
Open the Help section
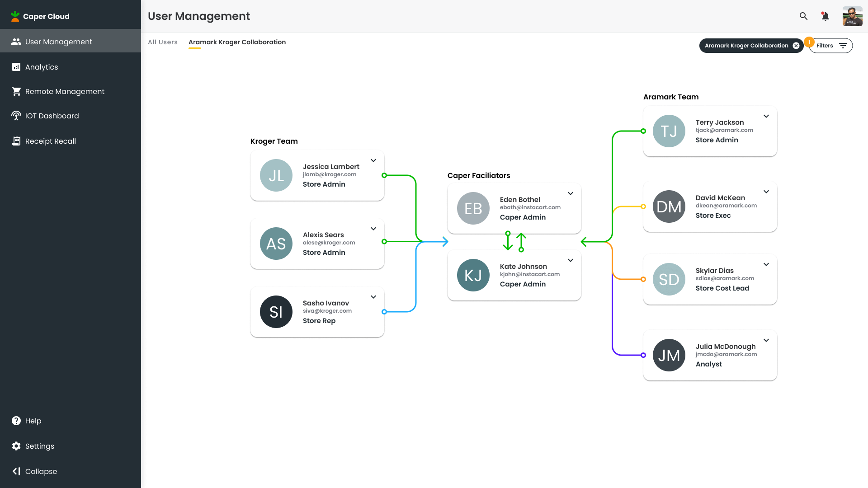point(33,421)
